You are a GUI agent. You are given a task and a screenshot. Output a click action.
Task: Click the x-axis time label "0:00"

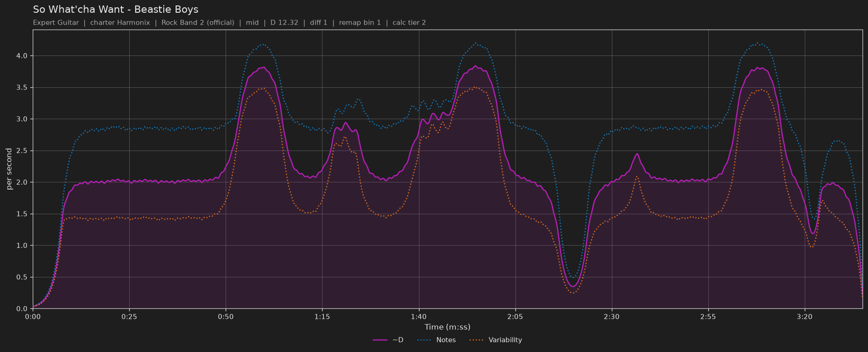(x=33, y=317)
